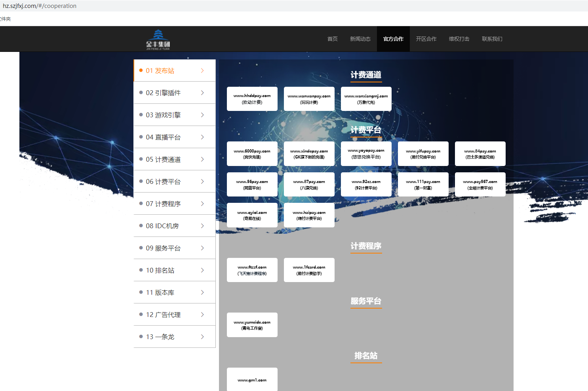Screen dimensions: 588x391
Task: Open the 首页 menu item
Action: 332,39
